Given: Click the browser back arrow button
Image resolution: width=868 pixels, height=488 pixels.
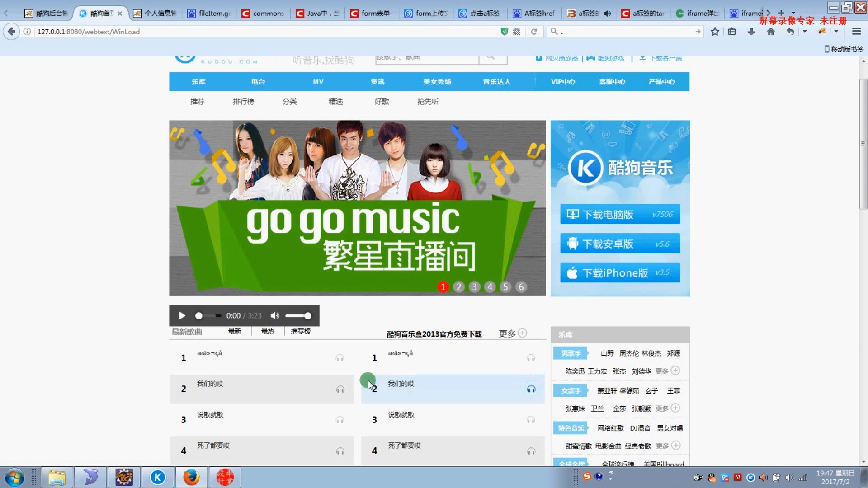Looking at the screenshot, I should (11, 32).
